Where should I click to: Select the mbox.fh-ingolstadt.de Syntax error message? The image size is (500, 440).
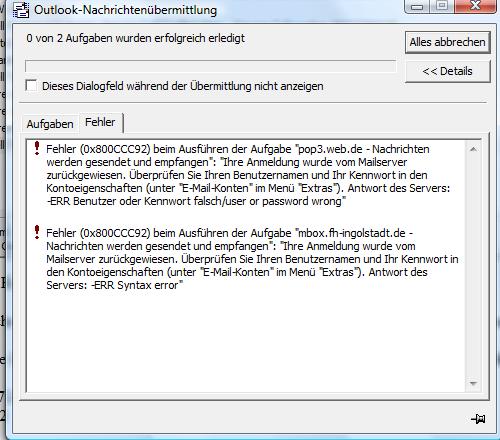point(252,259)
